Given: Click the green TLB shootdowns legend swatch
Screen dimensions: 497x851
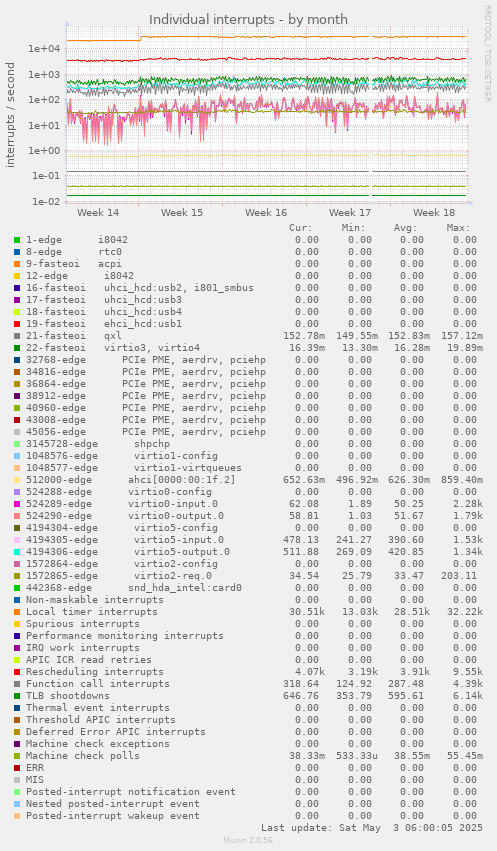Looking at the screenshot, I should click(17, 696).
